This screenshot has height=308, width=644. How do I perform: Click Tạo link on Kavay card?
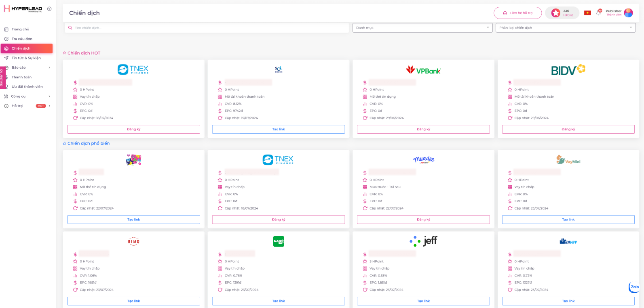tap(568, 301)
